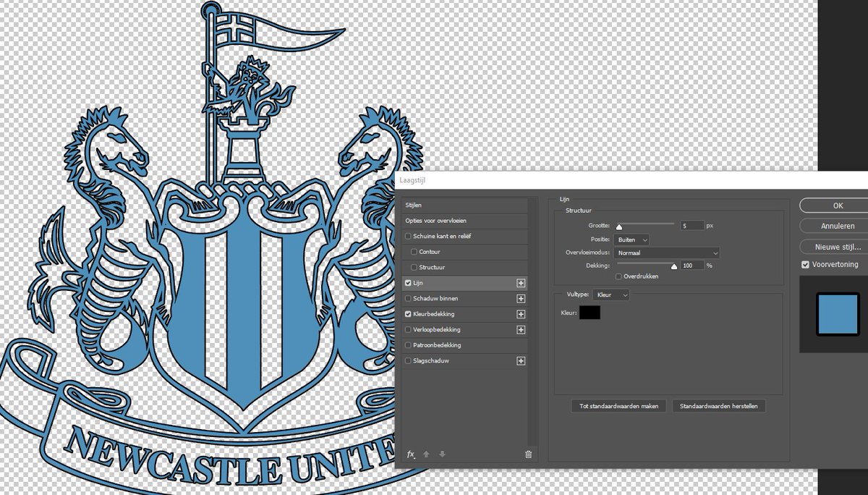Click the Grootte slider handle
Image resolution: width=868 pixels, height=495 pixels.
[x=619, y=228]
